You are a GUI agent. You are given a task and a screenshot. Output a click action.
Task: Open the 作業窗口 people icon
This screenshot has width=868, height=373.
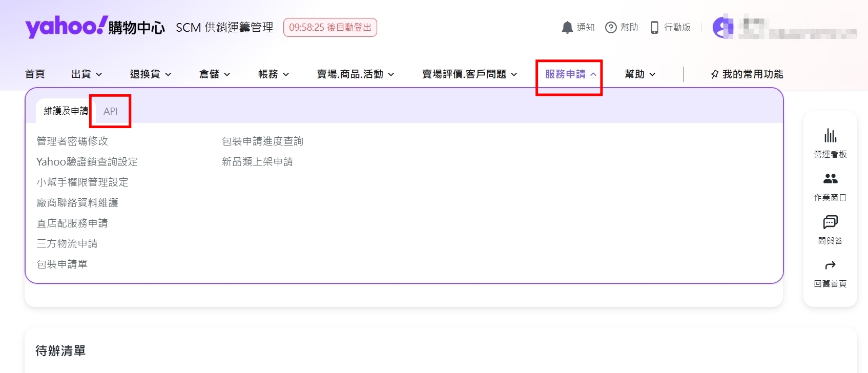830,179
